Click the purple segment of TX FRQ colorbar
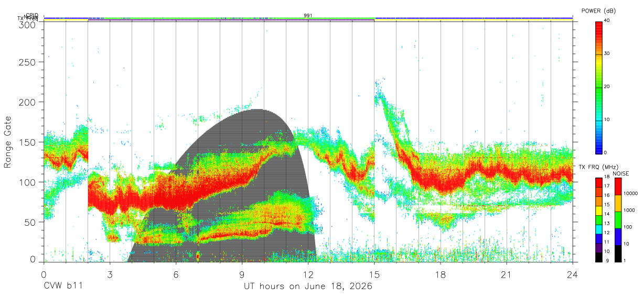644x297 pixels. point(598,247)
